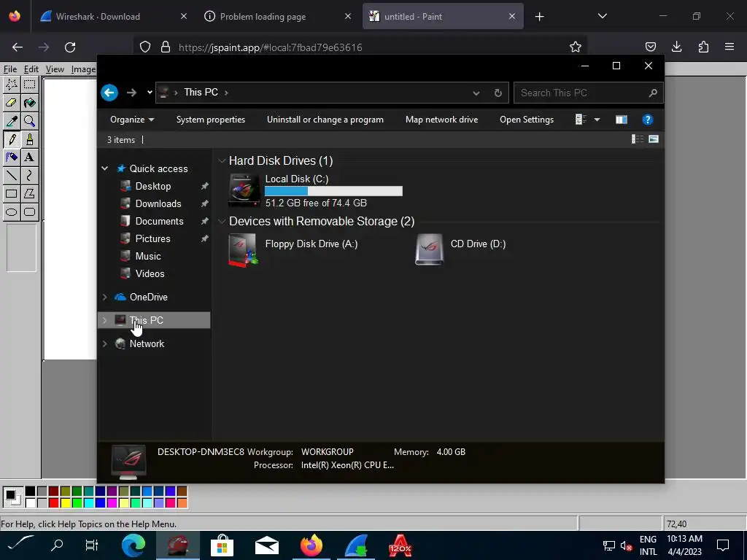Select the Ellipse tool in Paint
This screenshot has height=560, width=747.
[12, 212]
